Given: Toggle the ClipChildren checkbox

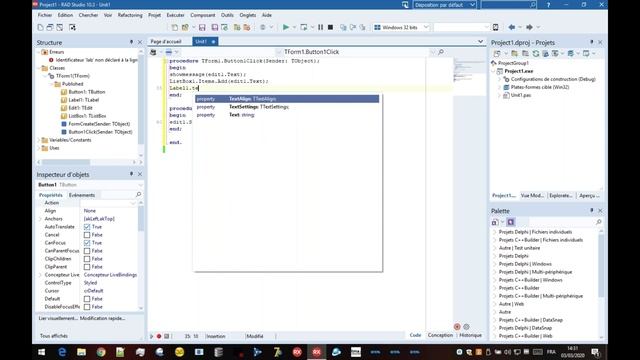Looking at the screenshot, I should pyautogui.click(x=87, y=259).
